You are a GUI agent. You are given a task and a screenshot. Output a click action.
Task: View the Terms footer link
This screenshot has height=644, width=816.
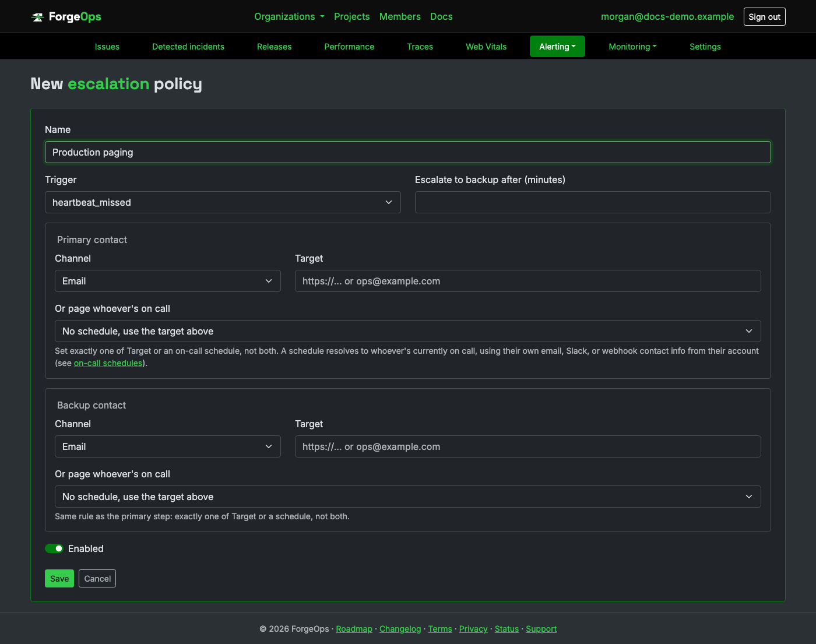point(440,629)
